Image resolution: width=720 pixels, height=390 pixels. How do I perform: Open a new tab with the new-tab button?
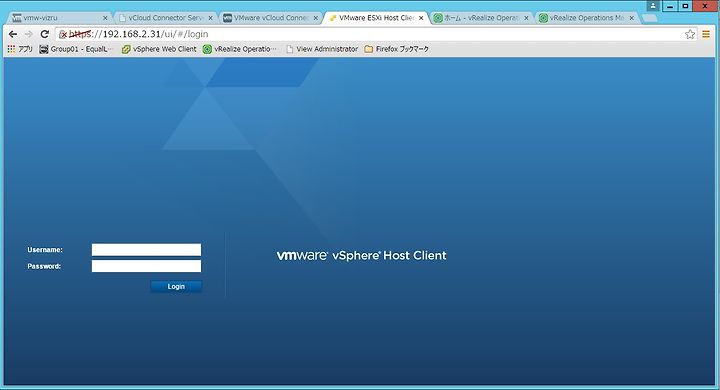[x=649, y=18]
